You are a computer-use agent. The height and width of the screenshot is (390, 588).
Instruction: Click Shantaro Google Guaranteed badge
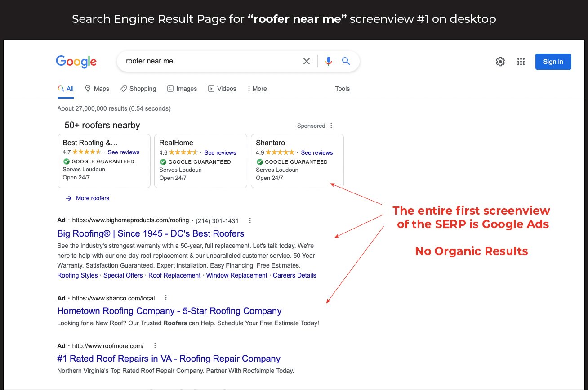point(292,162)
